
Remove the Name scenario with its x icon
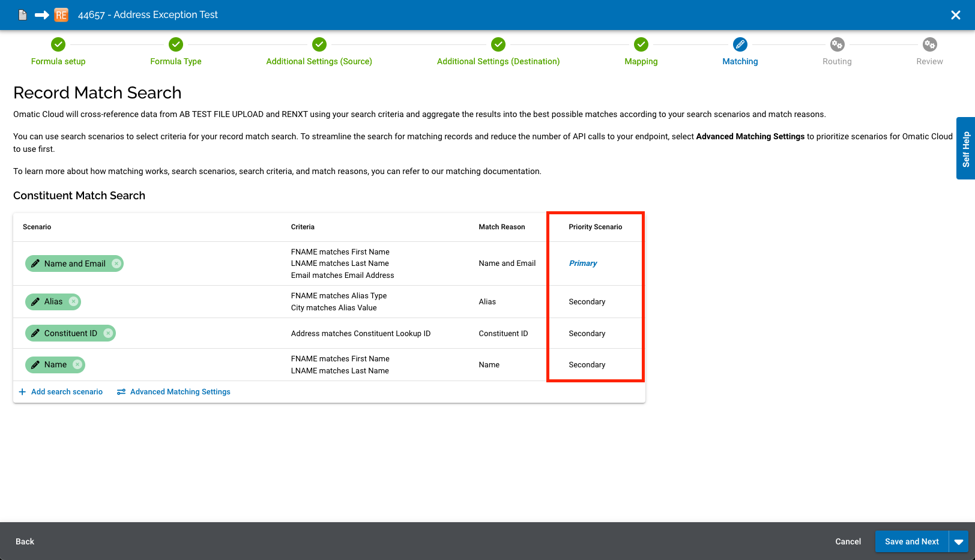click(x=77, y=364)
